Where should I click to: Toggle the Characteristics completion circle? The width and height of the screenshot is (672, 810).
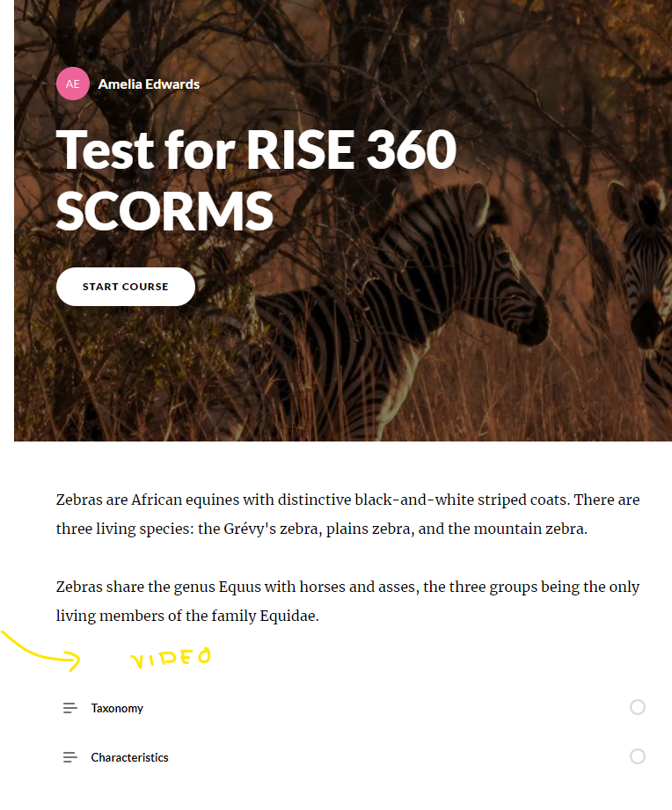[638, 756]
